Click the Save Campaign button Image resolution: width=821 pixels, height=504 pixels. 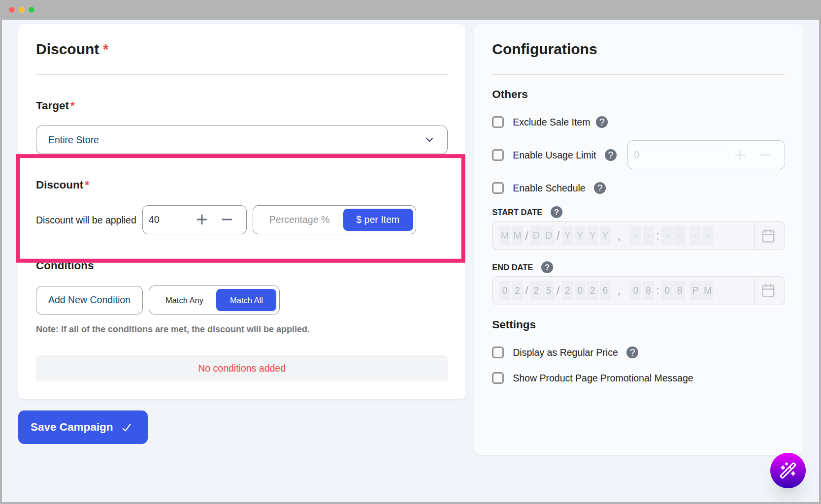point(83,427)
